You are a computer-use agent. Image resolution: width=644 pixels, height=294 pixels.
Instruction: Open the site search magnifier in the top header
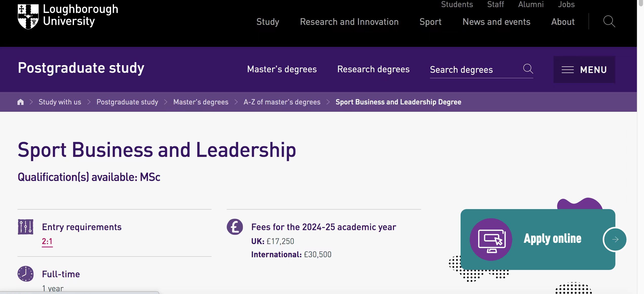click(x=609, y=22)
